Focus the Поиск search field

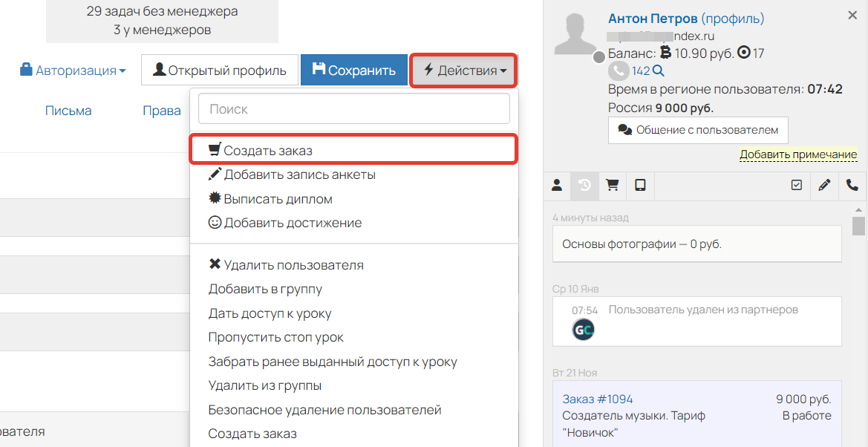[353, 108]
